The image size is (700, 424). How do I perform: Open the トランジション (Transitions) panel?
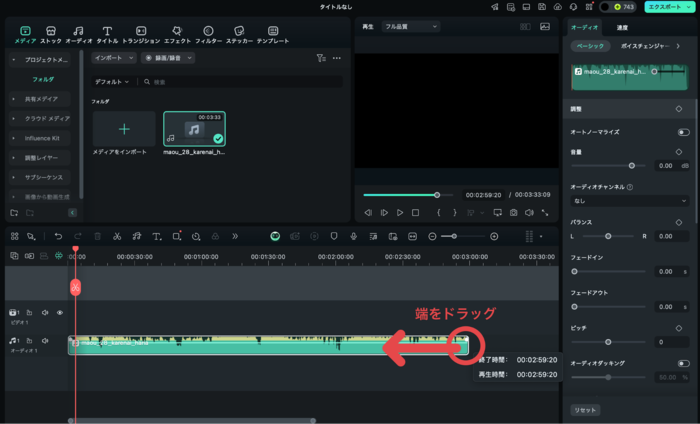point(141,35)
